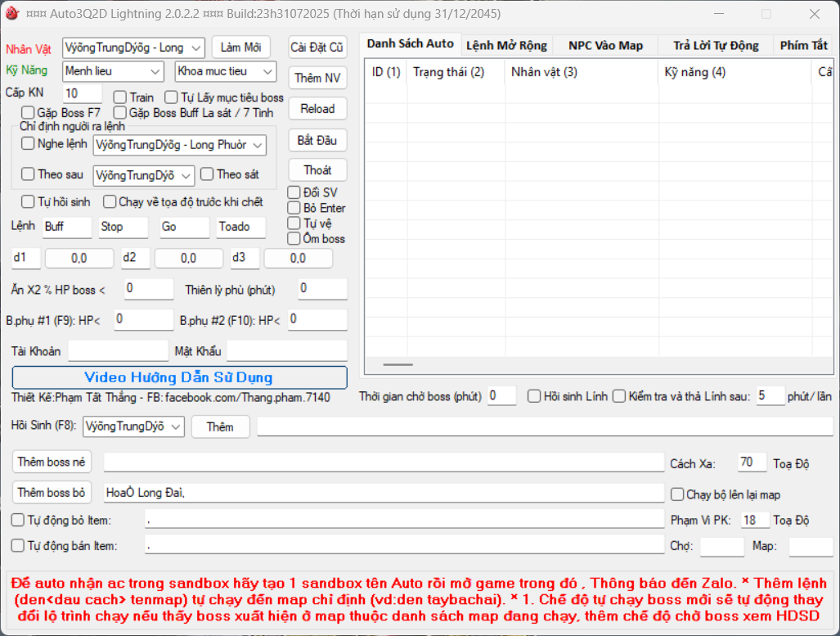Click the Auto3Q2D app icon in title bar
The image size is (840, 636).
coord(11,14)
